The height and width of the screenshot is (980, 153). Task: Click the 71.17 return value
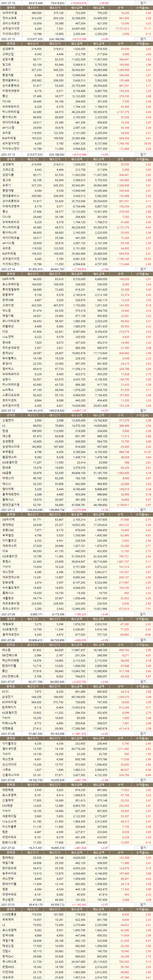(147, 29)
